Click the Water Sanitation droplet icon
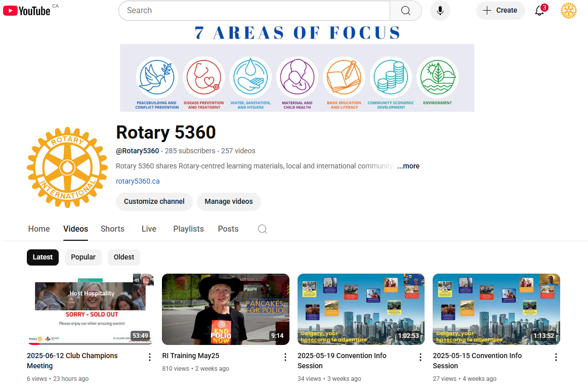 [x=250, y=77]
